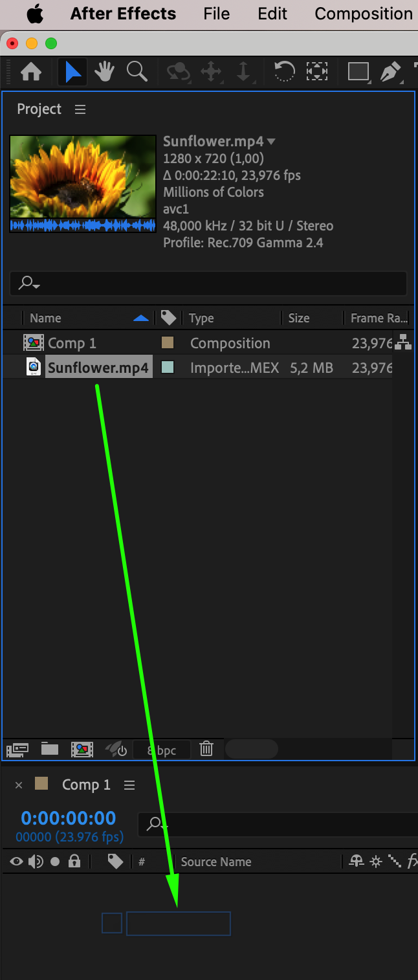This screenshot has width=418, height=980.
Task: Click the Project panel search field
Action: click(x=208, y=284)
